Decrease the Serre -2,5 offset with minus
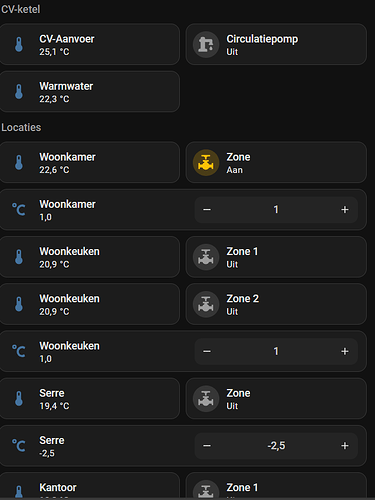Image resolution: width=375 pixels, height=500 pixels. click(x=207, y=446)
